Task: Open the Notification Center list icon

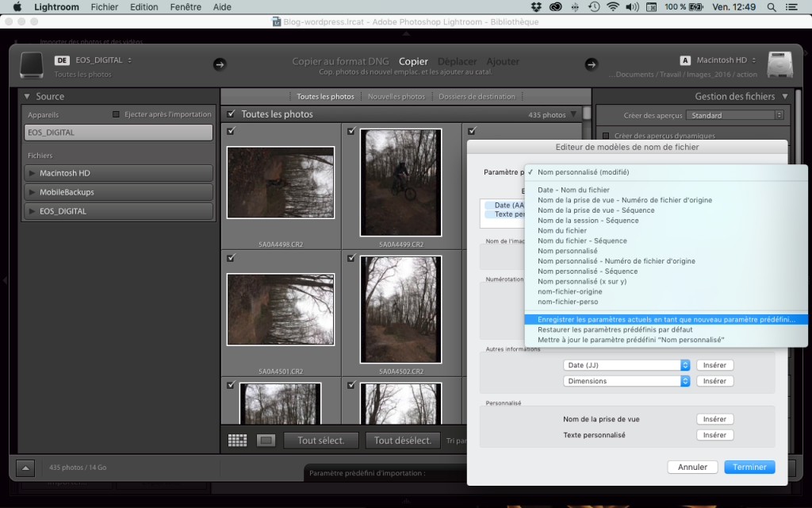Action: tap(791, 7)
